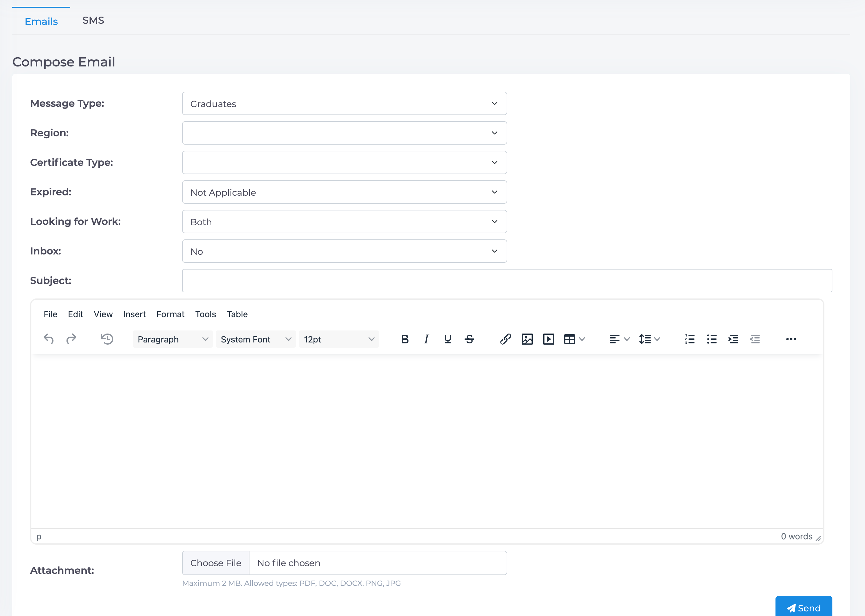Decrease indent of paragraph

point(755,339)
